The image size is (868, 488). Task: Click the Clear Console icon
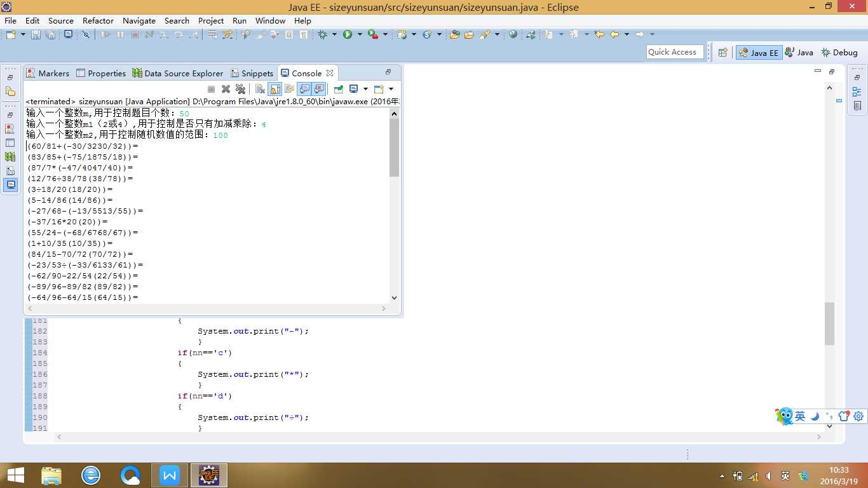260,89
